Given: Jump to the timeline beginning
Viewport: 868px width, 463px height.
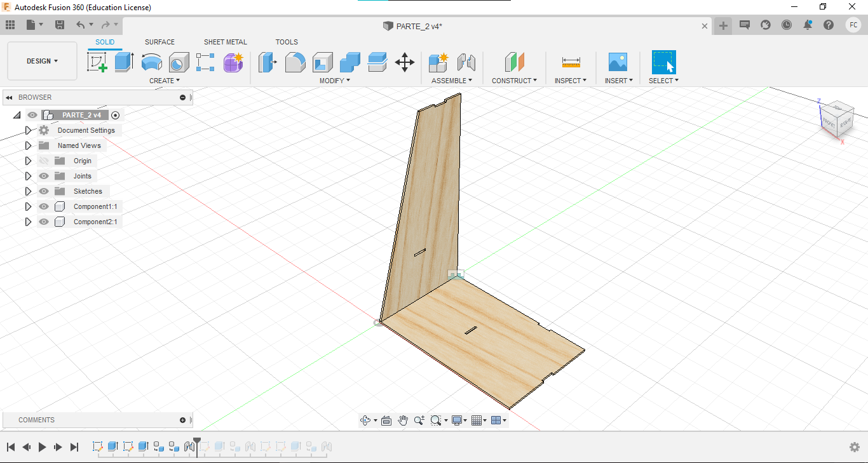Looking at the screenshot, I should 10,447.
